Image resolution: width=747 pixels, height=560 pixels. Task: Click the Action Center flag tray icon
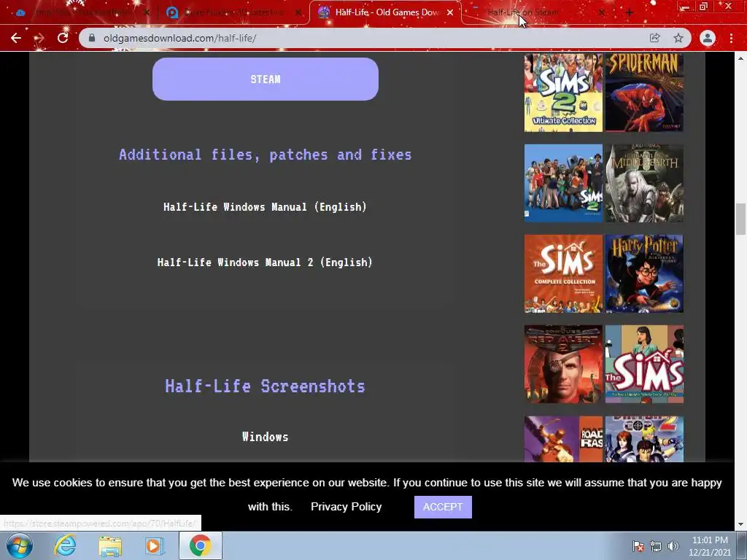coord(638,546)
